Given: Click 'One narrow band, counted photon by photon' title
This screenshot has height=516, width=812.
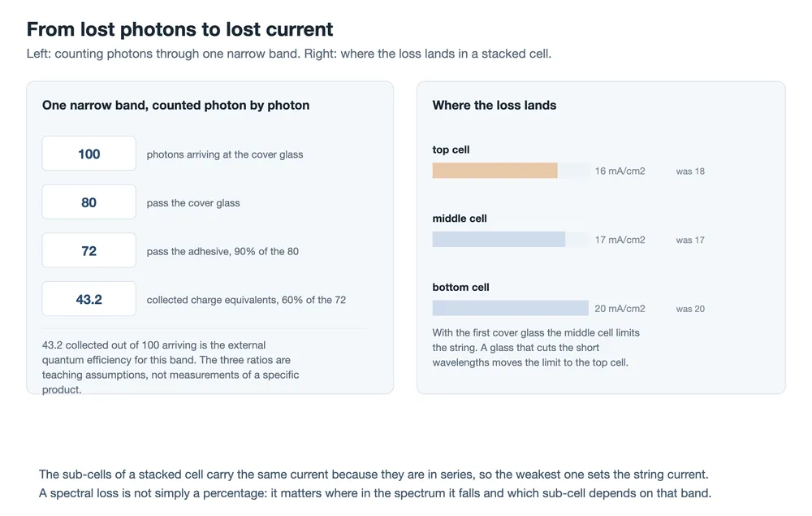Looking at the screenshot, I should pos(175,105).
